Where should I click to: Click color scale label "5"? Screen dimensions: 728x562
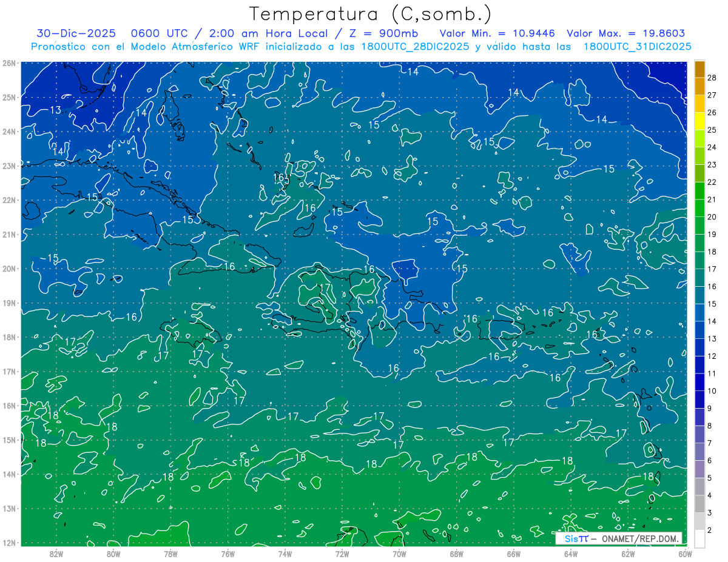click(710, 478)
